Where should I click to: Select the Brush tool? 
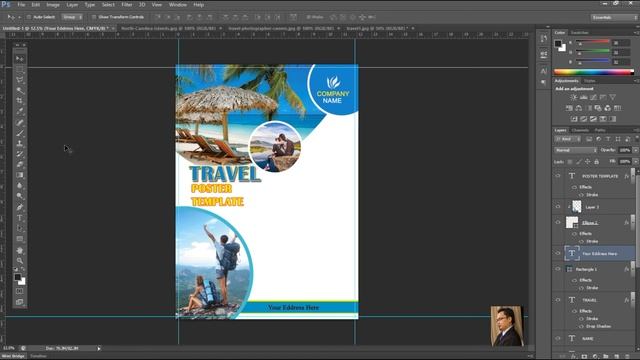[x=20, y=133]
